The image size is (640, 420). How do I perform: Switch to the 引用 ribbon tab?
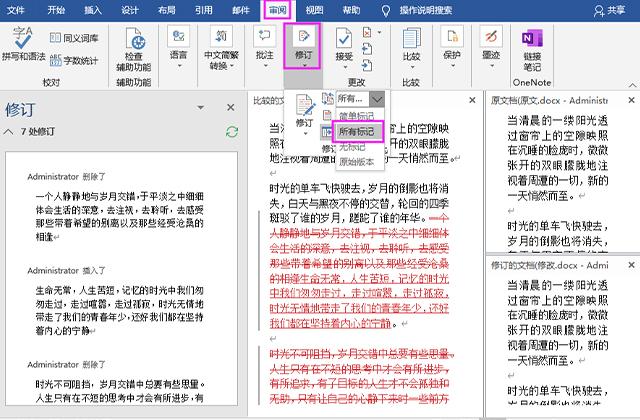pyautogui.click(x=203, y=10)
